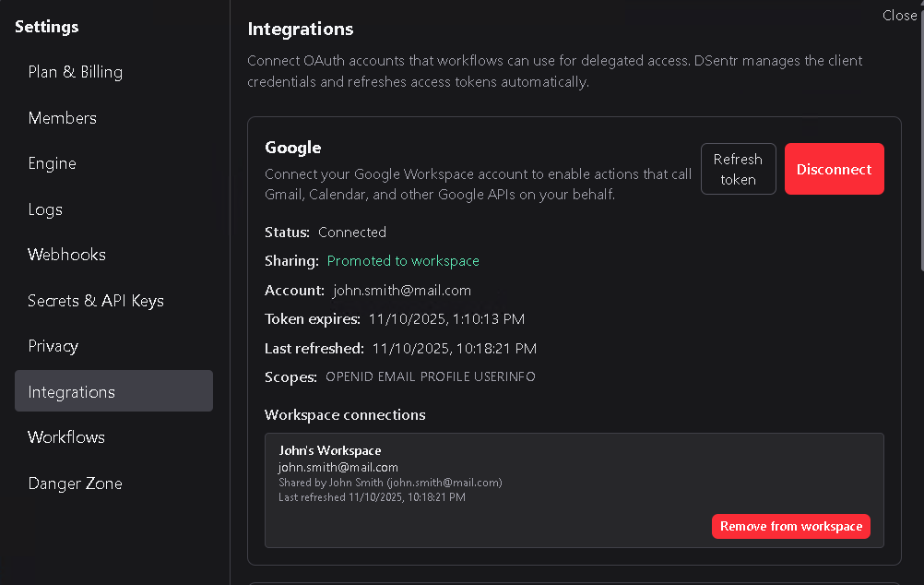The height and width of the screenshot is (585, 924).
Task: Click the Settings sidebar title
Action: click(46, 27)
